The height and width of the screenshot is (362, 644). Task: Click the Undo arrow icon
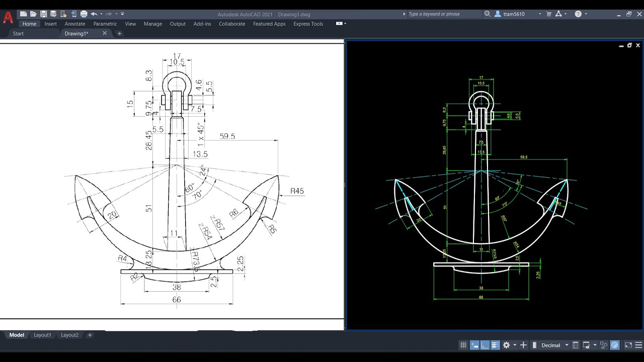pyautogui.click(x=94, y=14)
